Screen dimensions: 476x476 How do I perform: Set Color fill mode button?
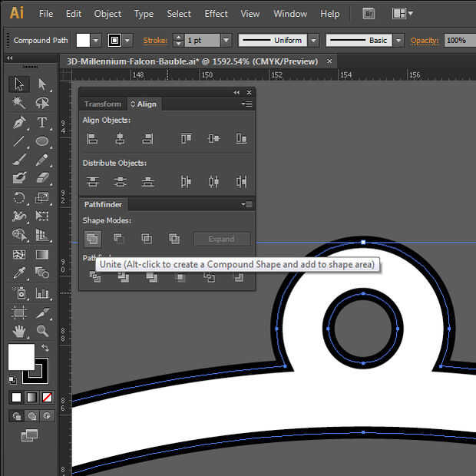pyautogui.click(x=16, y=398)
